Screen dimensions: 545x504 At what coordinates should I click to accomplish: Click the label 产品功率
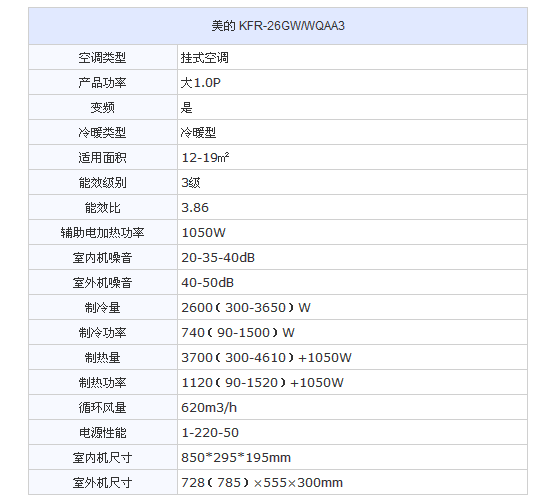click(x=102, y=83)
